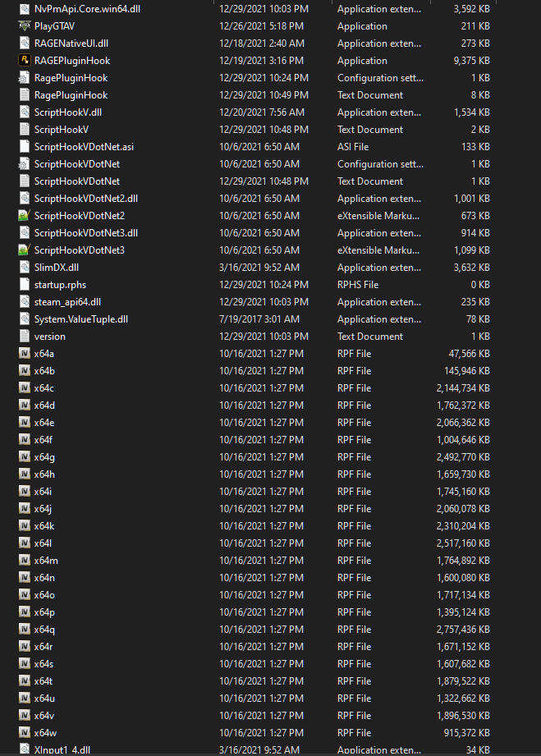Click the RPHS File type label

(x=358, y=285)
